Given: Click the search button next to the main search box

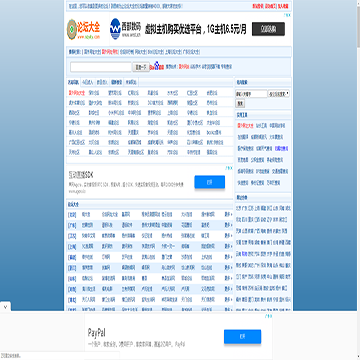Looking at the screenshot, I should tap(141, 67).
